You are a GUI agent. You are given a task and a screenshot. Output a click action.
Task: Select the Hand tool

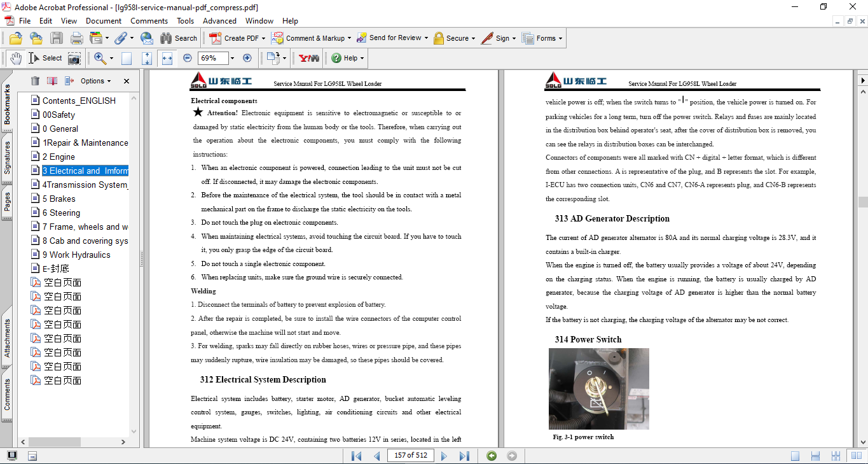point(16,58)
